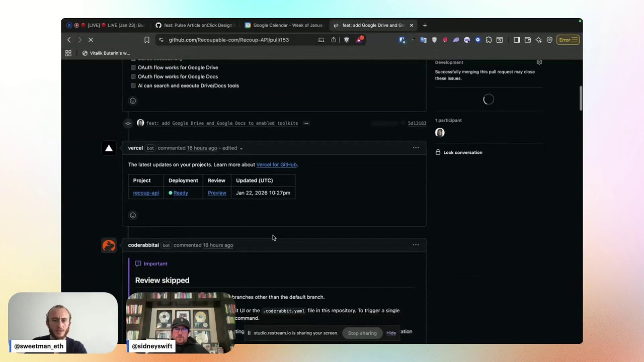Click the page vertical scrollbar thumb
The image size is (644, 362).
(580, 98)
